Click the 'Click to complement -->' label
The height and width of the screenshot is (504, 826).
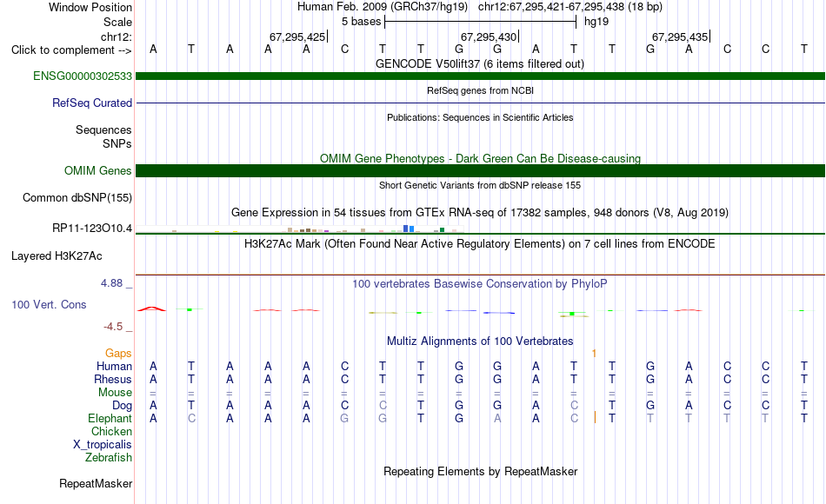(71, 50)
